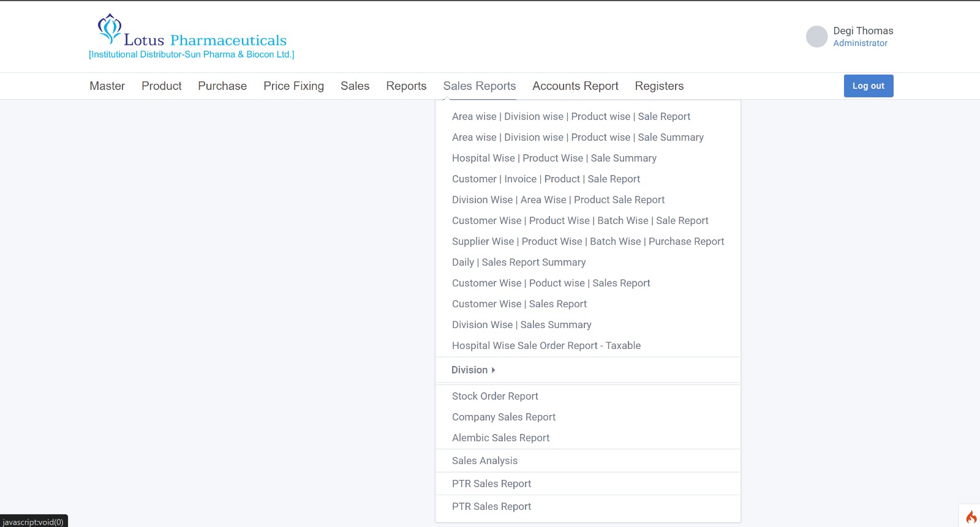Open Supplier Wise Batch Wise Purchase Report
This screenshot has height=527, width=980.
pyautogui.click(x=587, y=241)
